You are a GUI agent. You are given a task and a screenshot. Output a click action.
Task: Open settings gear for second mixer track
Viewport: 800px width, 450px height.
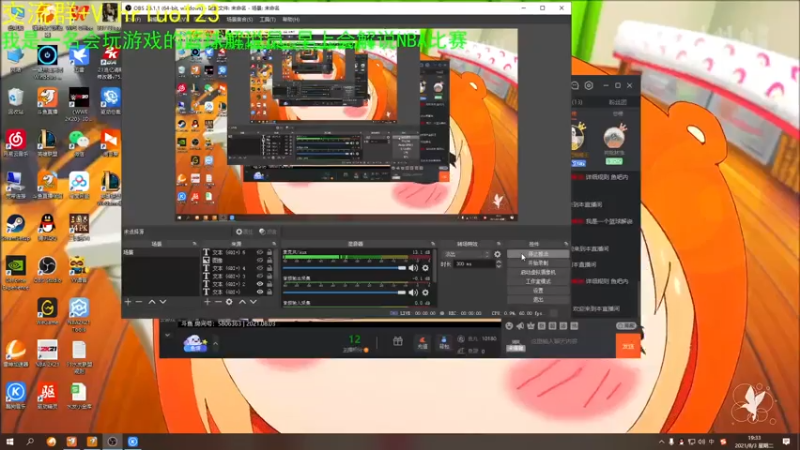point(425,292)
